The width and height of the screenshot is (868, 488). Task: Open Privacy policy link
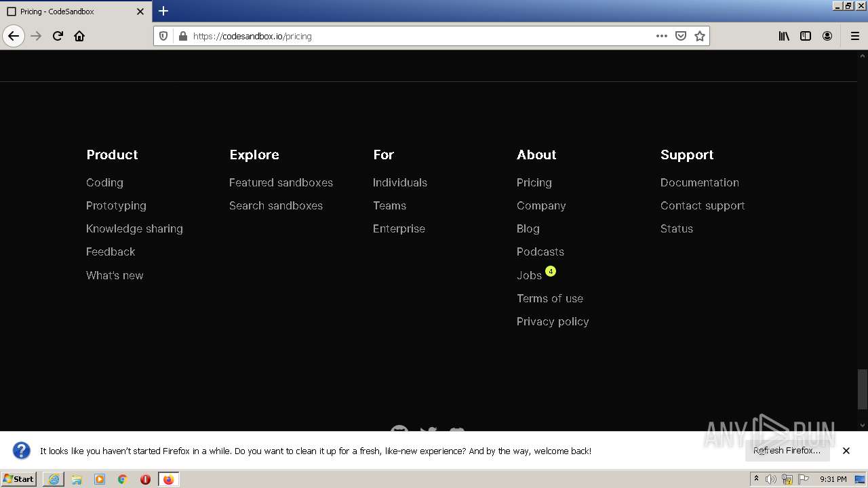point(553,321)
